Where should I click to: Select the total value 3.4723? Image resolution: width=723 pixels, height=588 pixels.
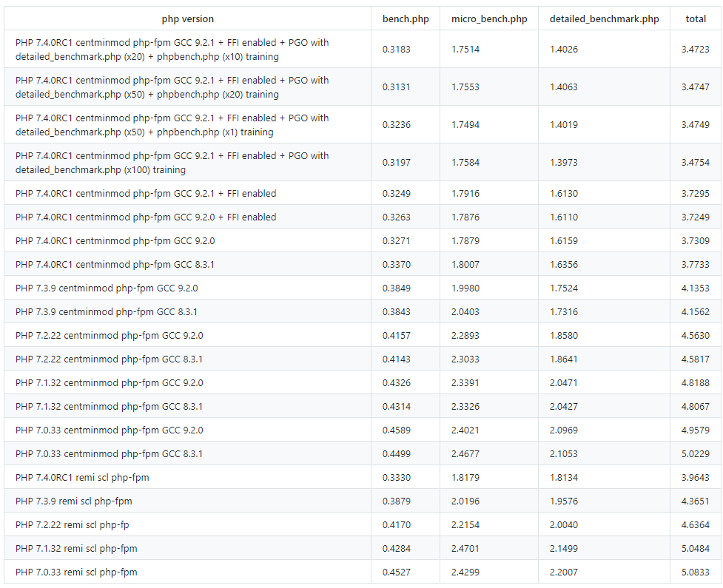coord(696,50)
